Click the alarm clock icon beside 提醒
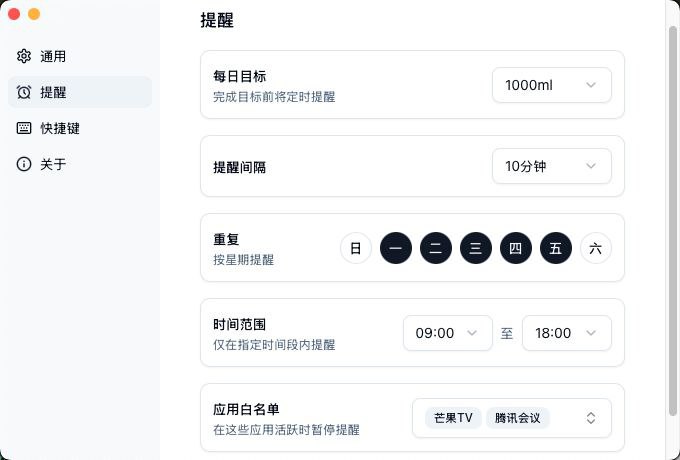680x460 pixels. tap(24, 92)
